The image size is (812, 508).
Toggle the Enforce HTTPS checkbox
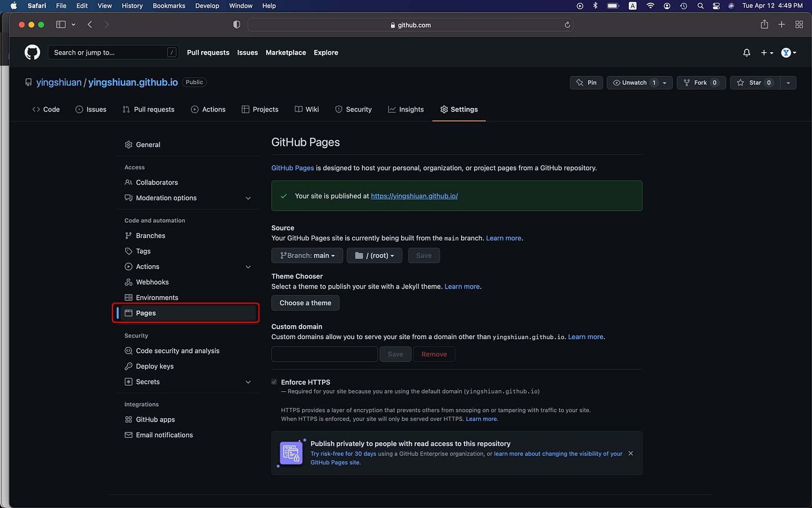(x=274, y=382)
